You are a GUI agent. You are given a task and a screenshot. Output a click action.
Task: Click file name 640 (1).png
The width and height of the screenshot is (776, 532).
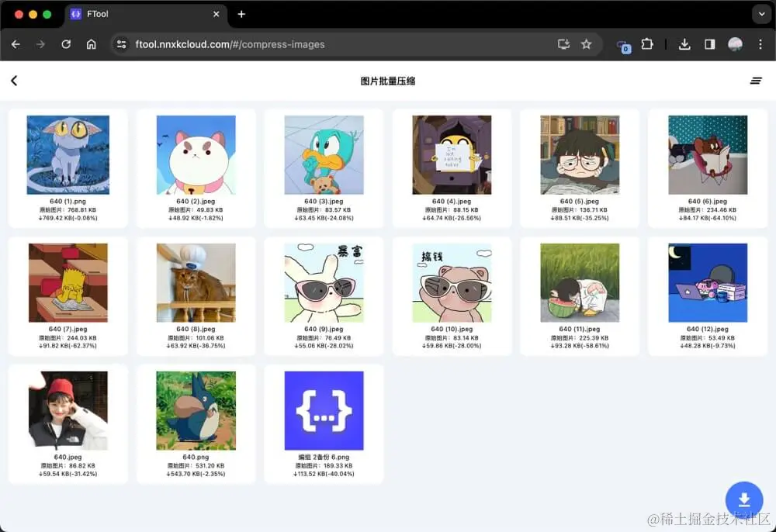[x=68, y=201]
